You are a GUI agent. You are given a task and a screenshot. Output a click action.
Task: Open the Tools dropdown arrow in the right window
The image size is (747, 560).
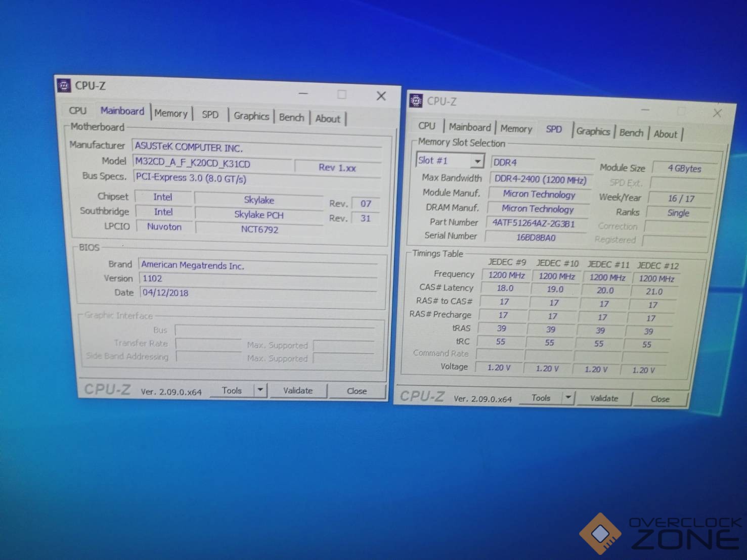(x=568, y=398)
